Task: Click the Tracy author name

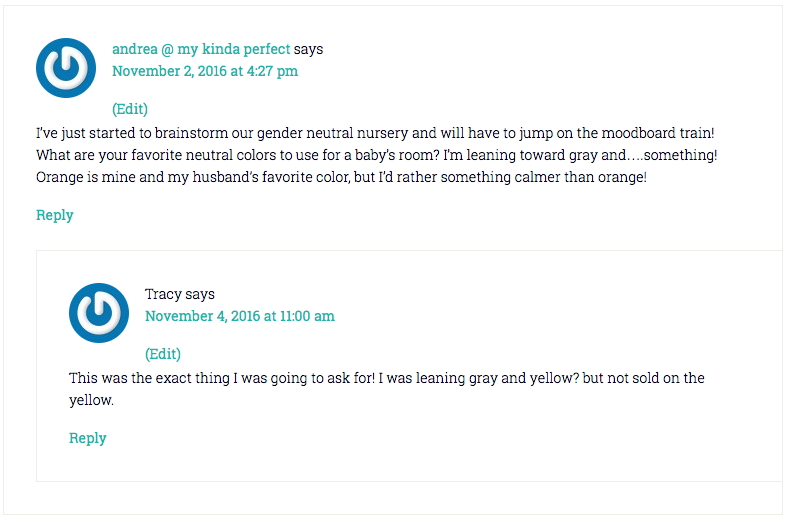Action: 163,294
